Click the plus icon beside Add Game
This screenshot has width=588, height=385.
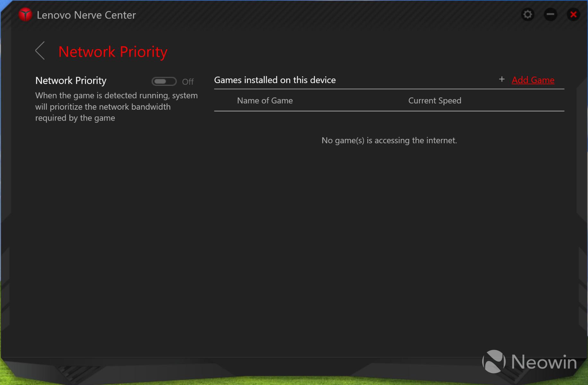click(502, 79)
